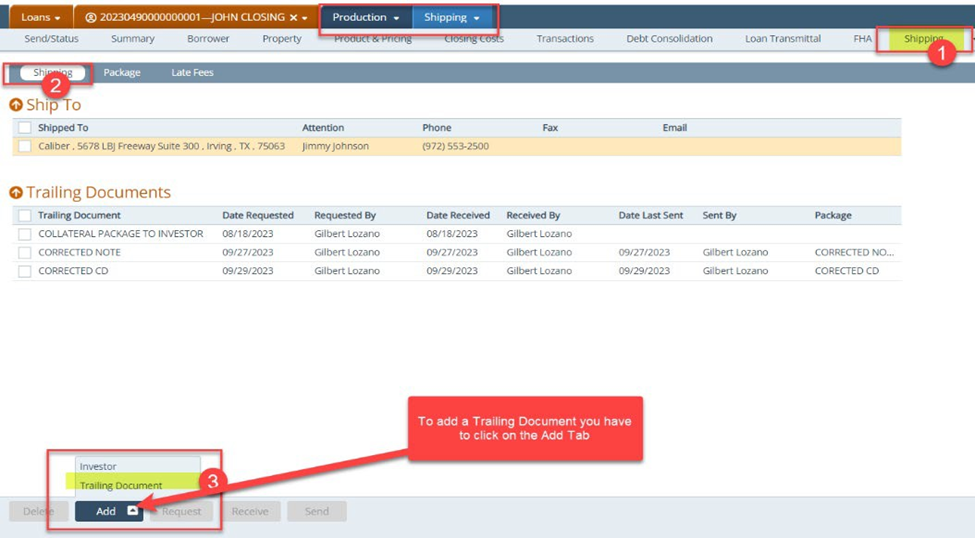Click the Date Received column header
The width and height of the screenshot is (975, 538).
point(458,215)
